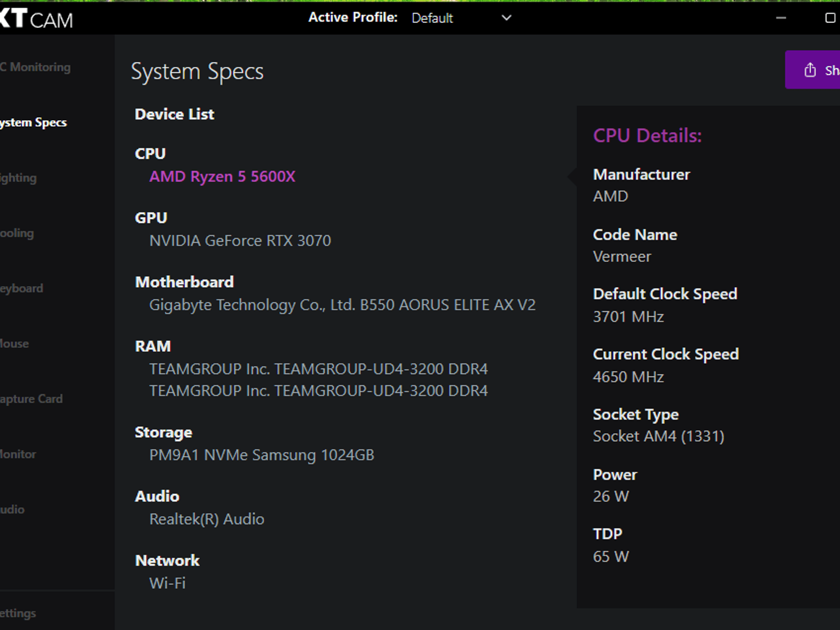Click the CPU Details heading
This screenshot has width=840, height=630.
pos(648,136)
